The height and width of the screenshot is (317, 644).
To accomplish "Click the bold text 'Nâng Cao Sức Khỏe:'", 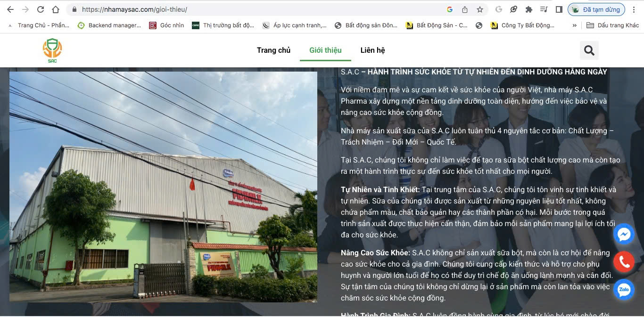I will [376, 252].
